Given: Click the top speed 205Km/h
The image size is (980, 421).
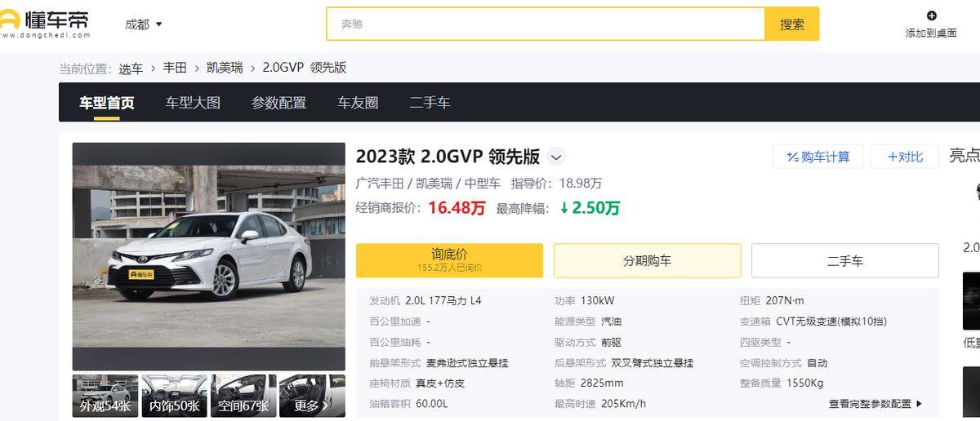Looking at the screenshot, I should tap(624, 404).
